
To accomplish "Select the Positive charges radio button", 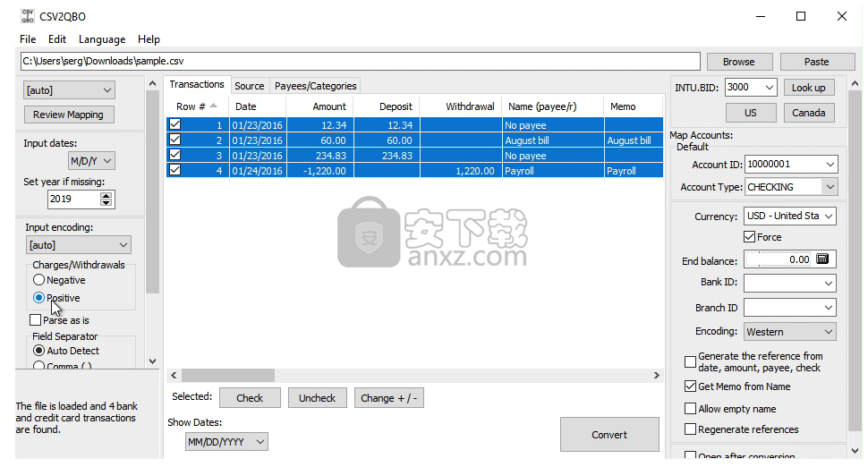I will click(x=38, y=298).
